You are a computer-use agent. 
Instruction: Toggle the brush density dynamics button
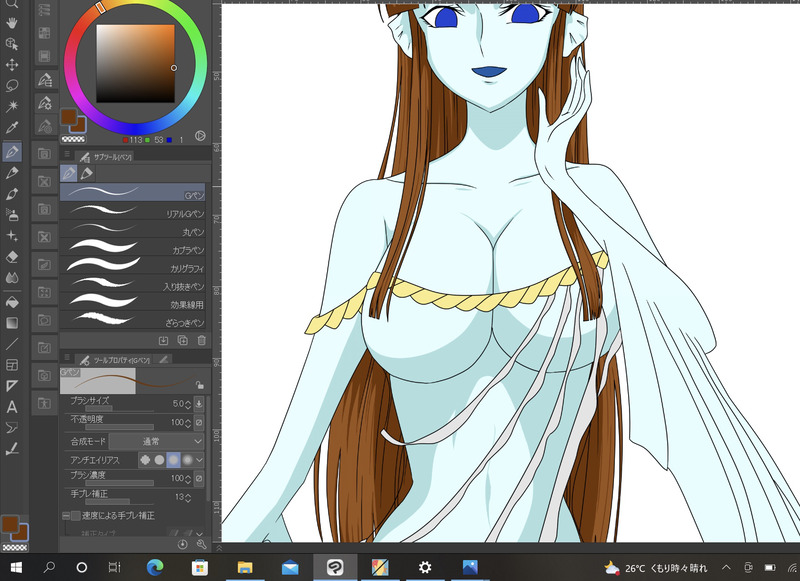(x=199, y=478)
